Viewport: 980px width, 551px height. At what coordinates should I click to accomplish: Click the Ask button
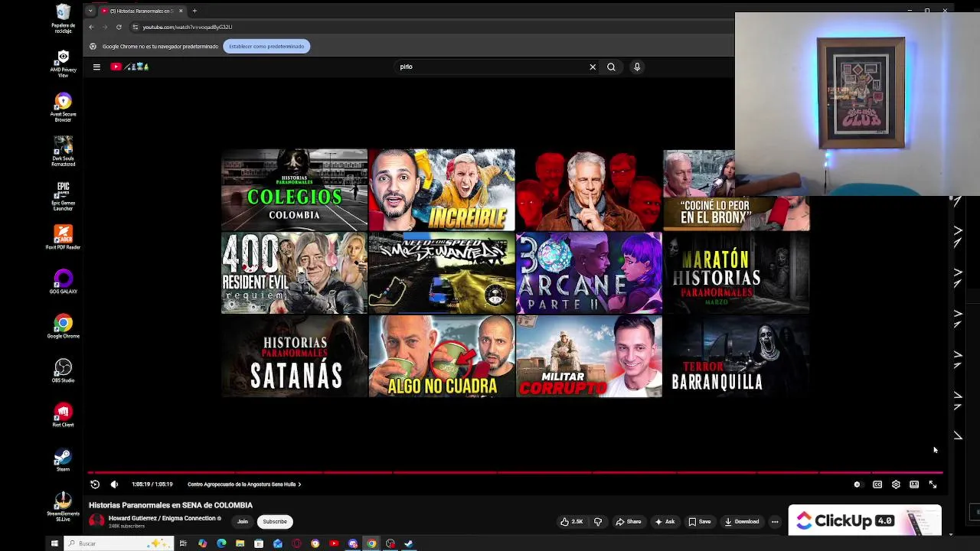click(x=664, y=522)
